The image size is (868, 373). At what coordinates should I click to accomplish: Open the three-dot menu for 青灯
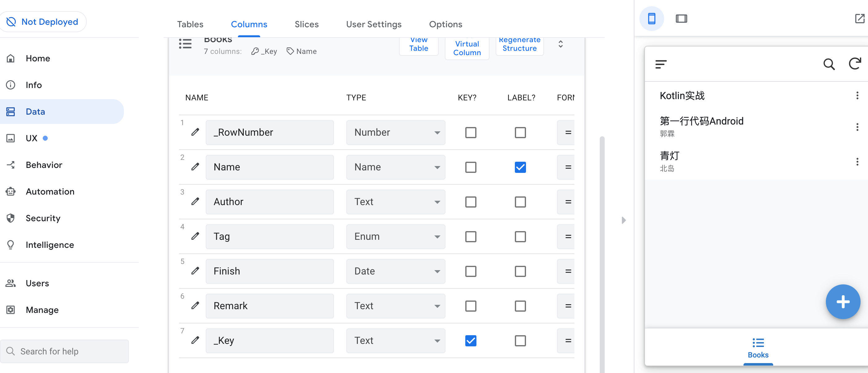pyautogui.click(x=857, y=162)
